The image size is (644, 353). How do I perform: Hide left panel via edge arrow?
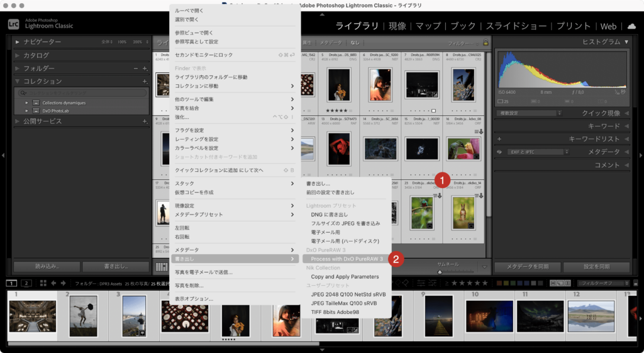[x=3, y=155]
